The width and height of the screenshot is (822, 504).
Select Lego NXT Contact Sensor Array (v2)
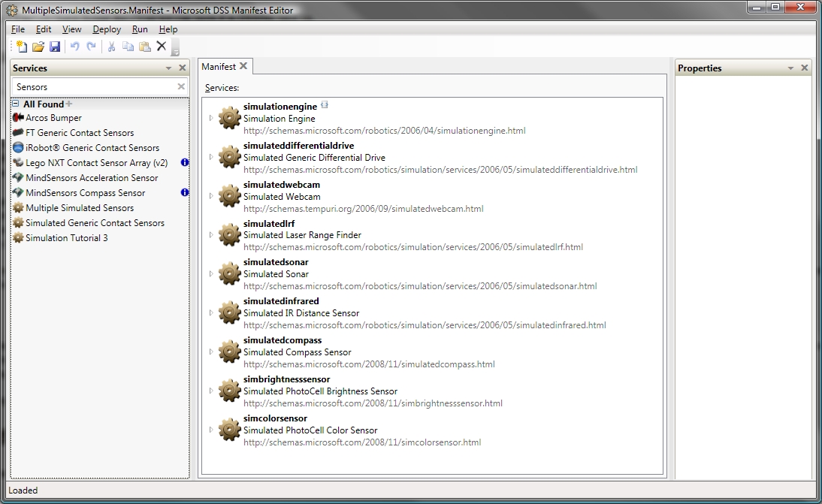(x=96, y=163)
